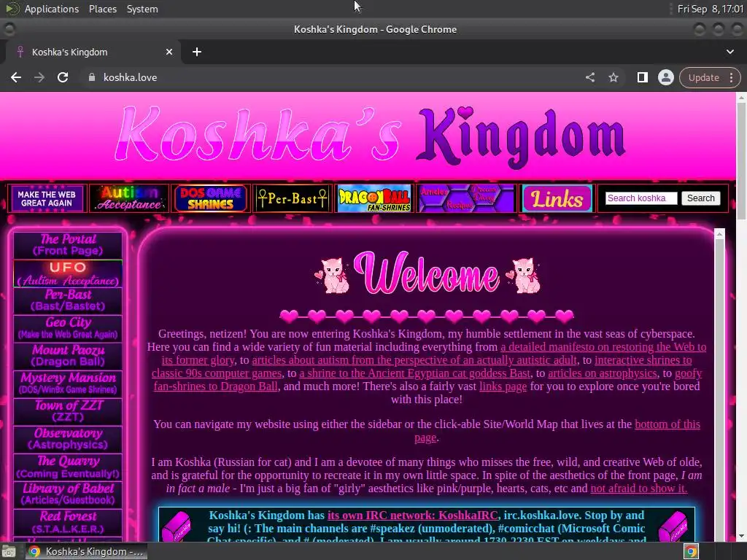This screenshot has width=747, height=560.
Task: Open 'not afraid to show it' link
Action: click(x=638, y=489)
